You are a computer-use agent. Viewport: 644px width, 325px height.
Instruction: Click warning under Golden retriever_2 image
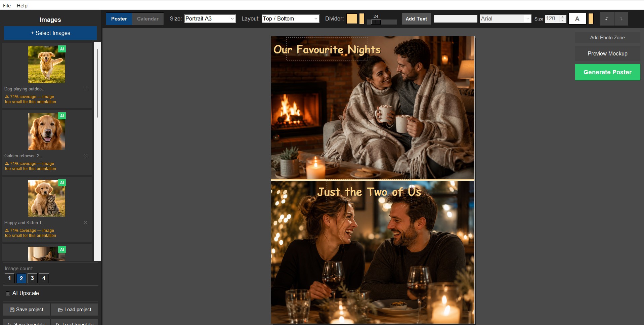(x=30, y=166)
